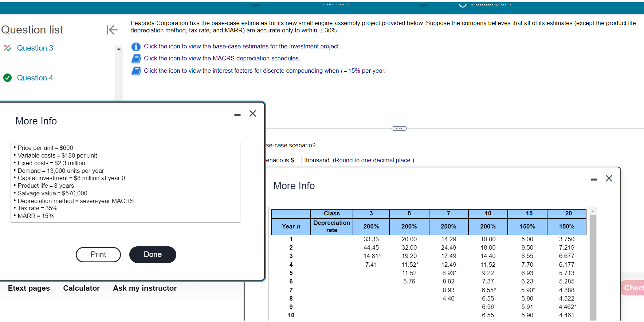This screenshot has height=322, width=644.
Task: Click the 32.00 cell in the table
Action: [409, 248]
